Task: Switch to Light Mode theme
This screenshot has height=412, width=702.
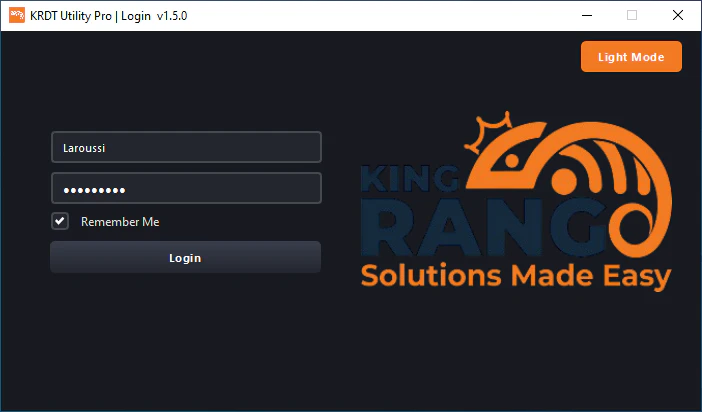Action: click(x=630, y=57)
